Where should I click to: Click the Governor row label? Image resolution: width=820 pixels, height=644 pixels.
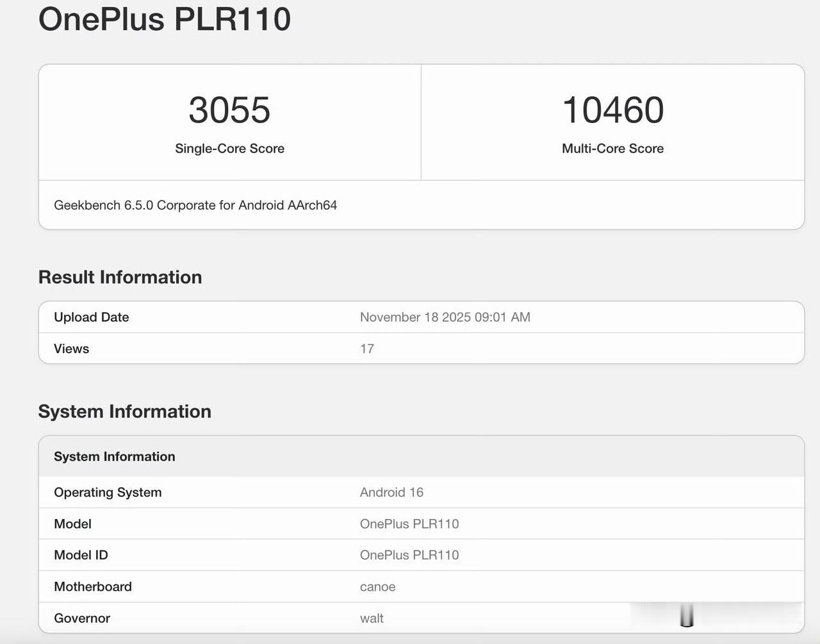point(82,618)
